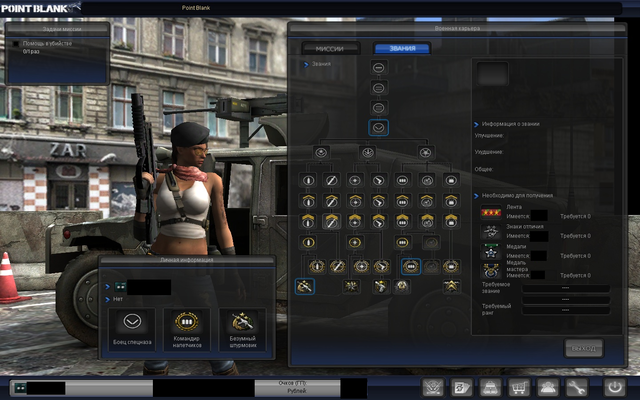This screenshot has width=640, height=400.
Task: Click the exit button in career window
Action: (583, 348)
